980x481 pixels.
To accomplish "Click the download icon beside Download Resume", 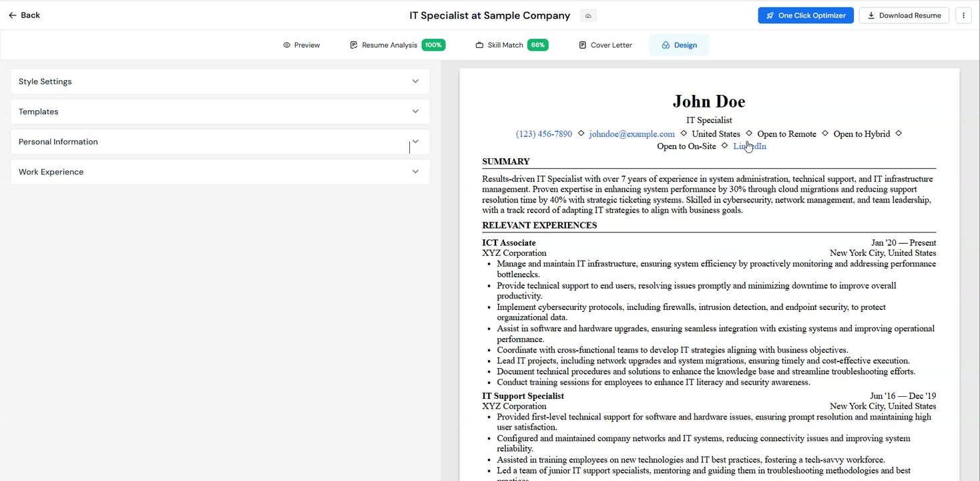I will pyautogui.click(x=871, y=15).
